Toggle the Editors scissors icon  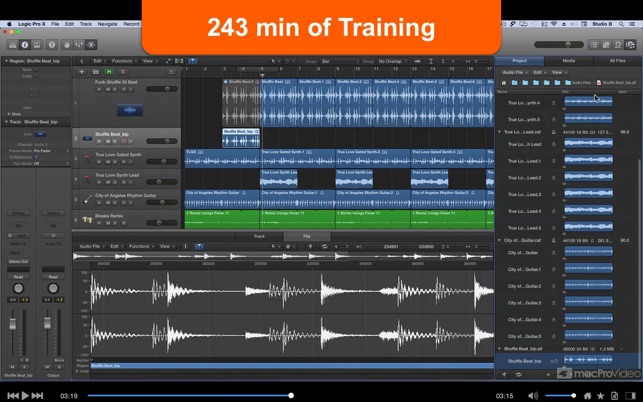pyautogui.click(x=91, y=45)
